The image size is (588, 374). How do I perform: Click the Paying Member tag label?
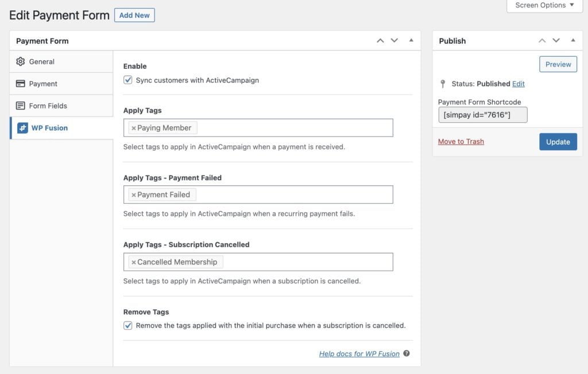click(164, 128)
